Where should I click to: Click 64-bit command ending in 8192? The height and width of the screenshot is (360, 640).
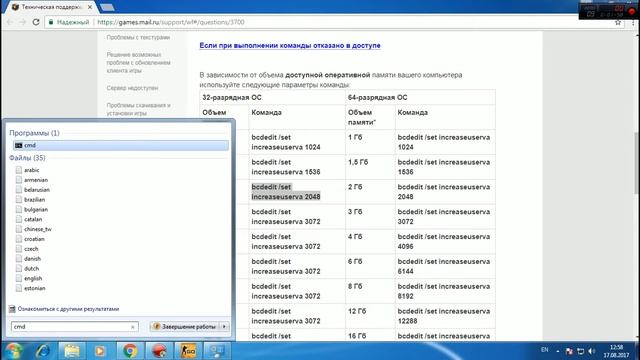click(x=444, y=291)
